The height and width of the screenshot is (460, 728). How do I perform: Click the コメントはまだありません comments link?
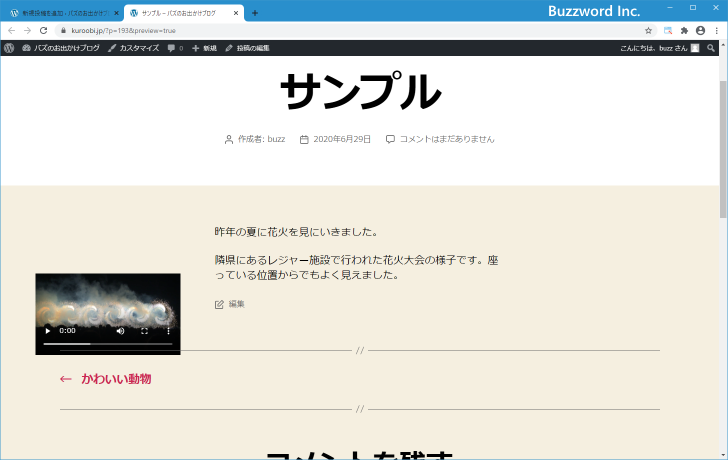pos(446,139)
